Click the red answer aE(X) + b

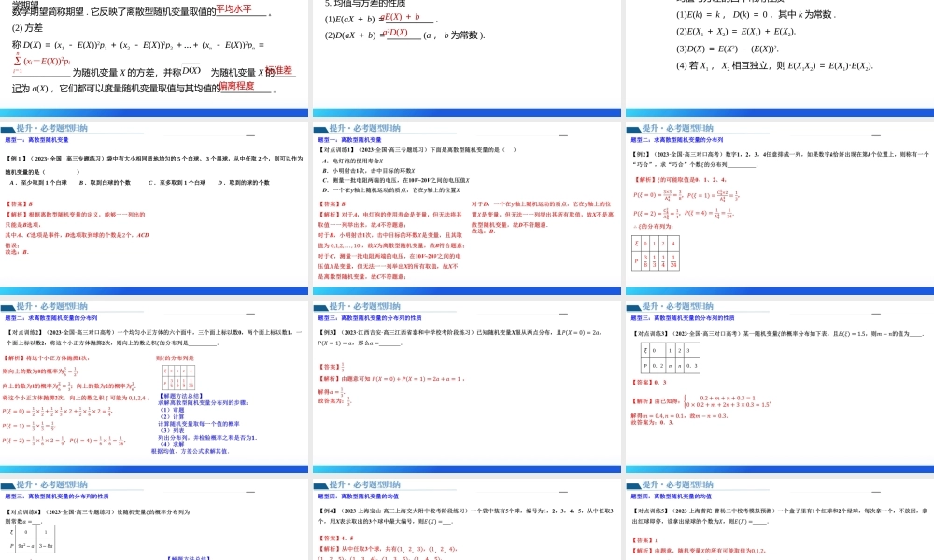point(401,17)
